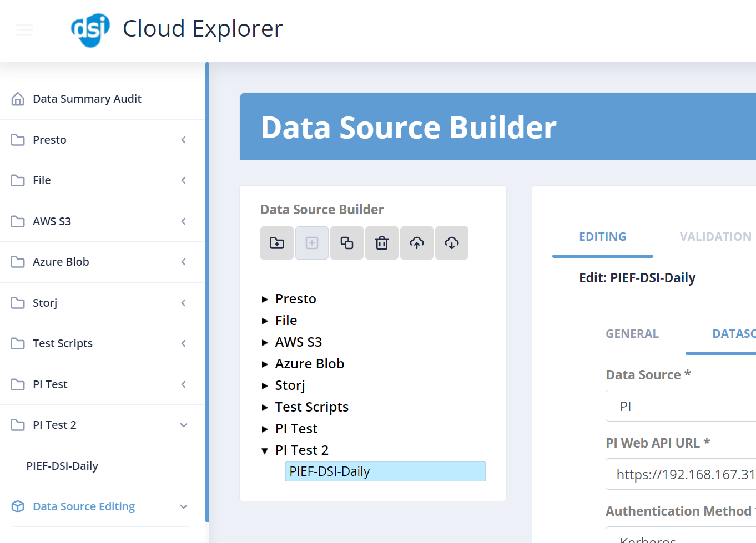Collapse the Data Source Editing chevron
This screenshot has width=756, height=543.
tap(184, 506)
